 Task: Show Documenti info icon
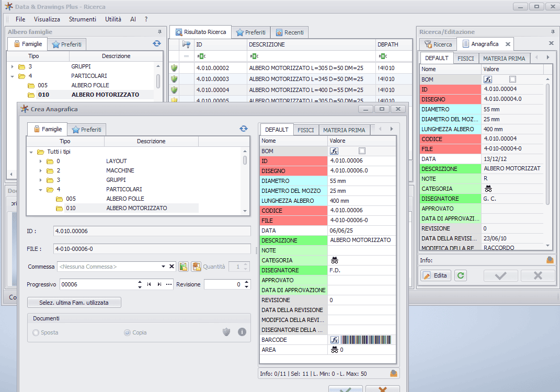tap(242, 332)
